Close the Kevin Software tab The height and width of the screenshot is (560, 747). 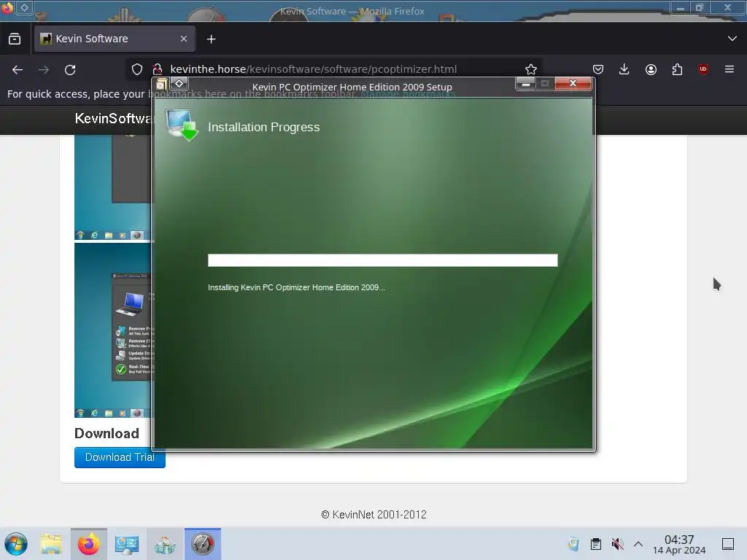(x=184, y=39)
